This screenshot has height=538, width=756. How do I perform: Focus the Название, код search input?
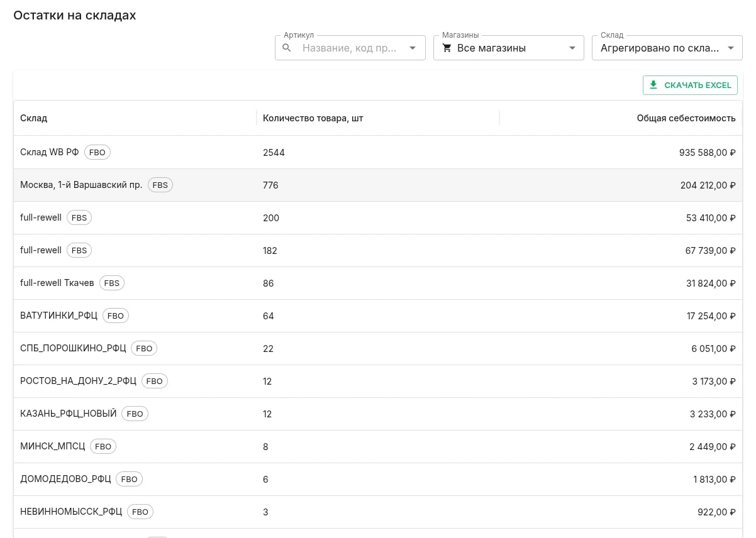click(350, 48)
